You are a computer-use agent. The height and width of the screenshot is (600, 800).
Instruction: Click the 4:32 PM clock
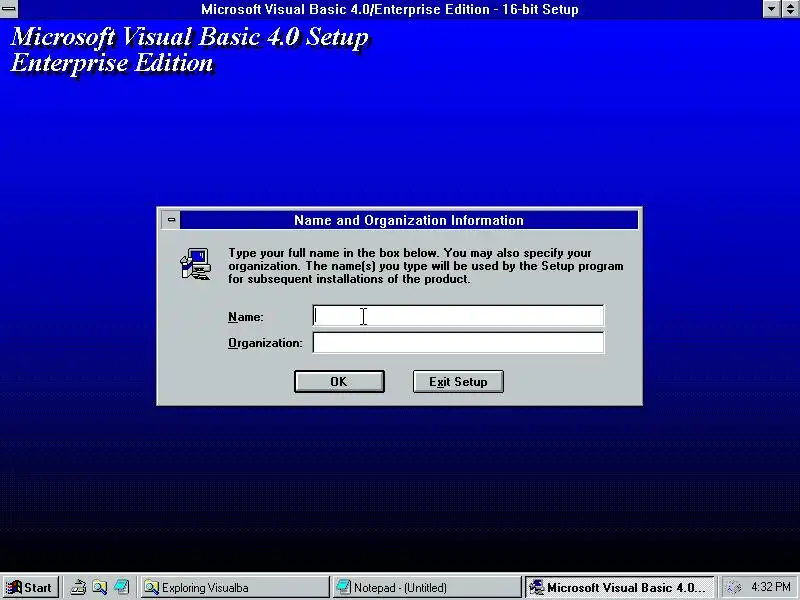(771, 587)
